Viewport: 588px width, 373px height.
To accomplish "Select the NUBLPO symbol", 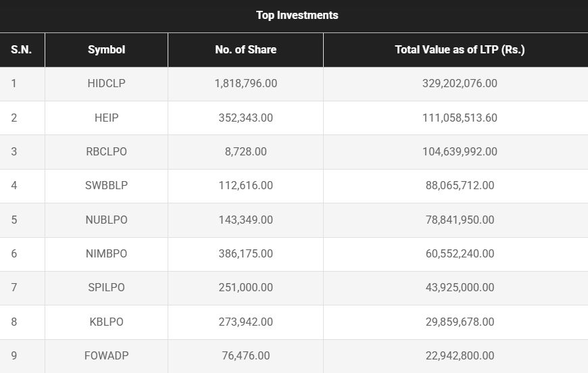I will coord(106,220).
